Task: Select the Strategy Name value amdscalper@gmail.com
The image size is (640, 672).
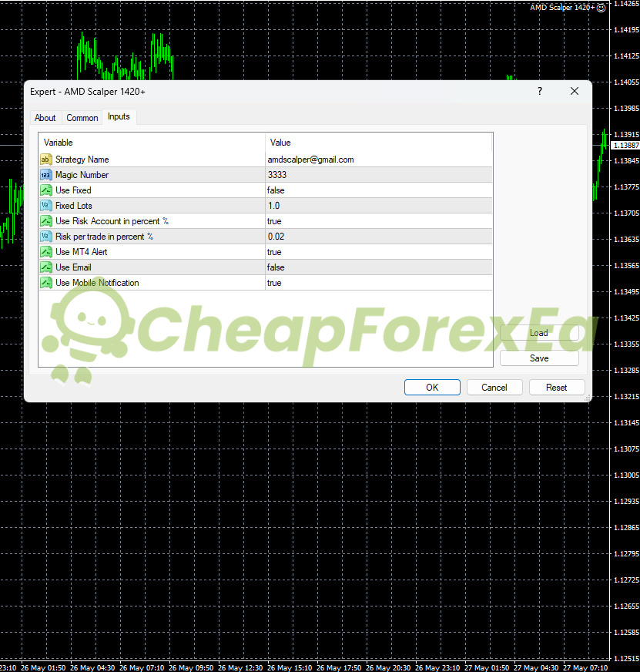Action: coord(311,160)
